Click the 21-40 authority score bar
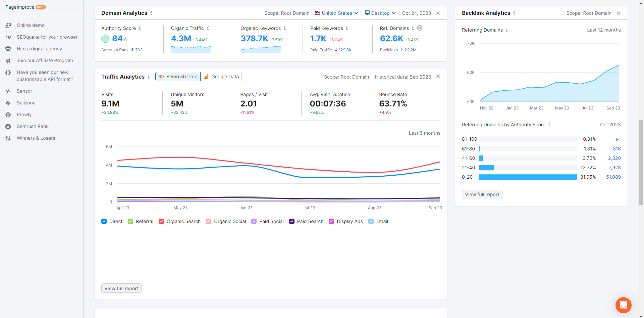The image size is (644, 318). click(x=486, y=168)
